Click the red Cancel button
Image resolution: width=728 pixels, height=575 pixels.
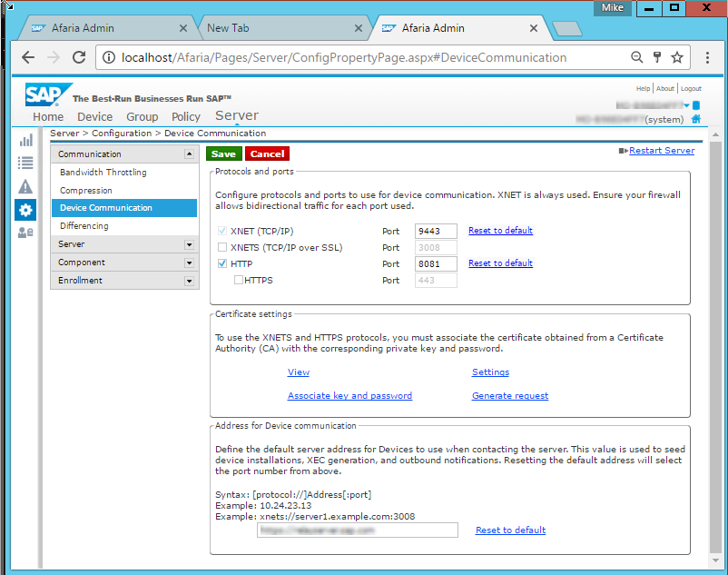pyautogui.click(x=268, y=154)
